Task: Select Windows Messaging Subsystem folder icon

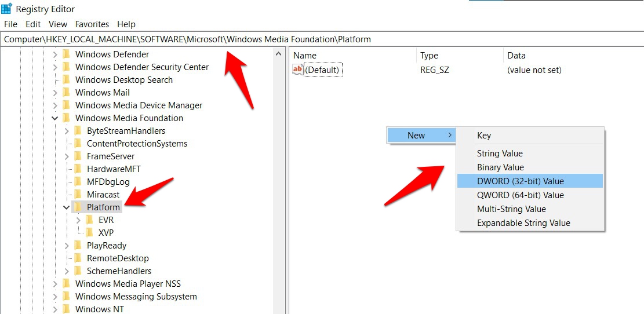Action: tap(66, 297)
